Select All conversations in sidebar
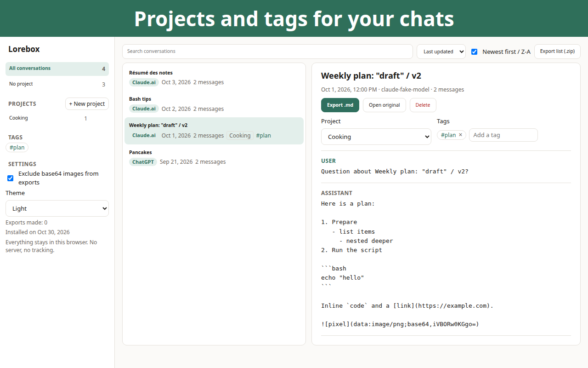588x368 pixels. point(57,69)
